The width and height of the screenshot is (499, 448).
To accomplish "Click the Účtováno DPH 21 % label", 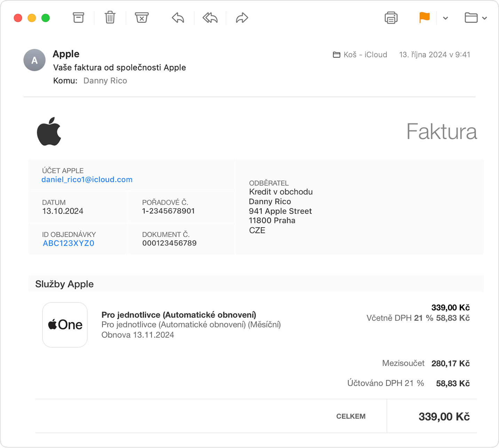I will (x=386, y=383).
